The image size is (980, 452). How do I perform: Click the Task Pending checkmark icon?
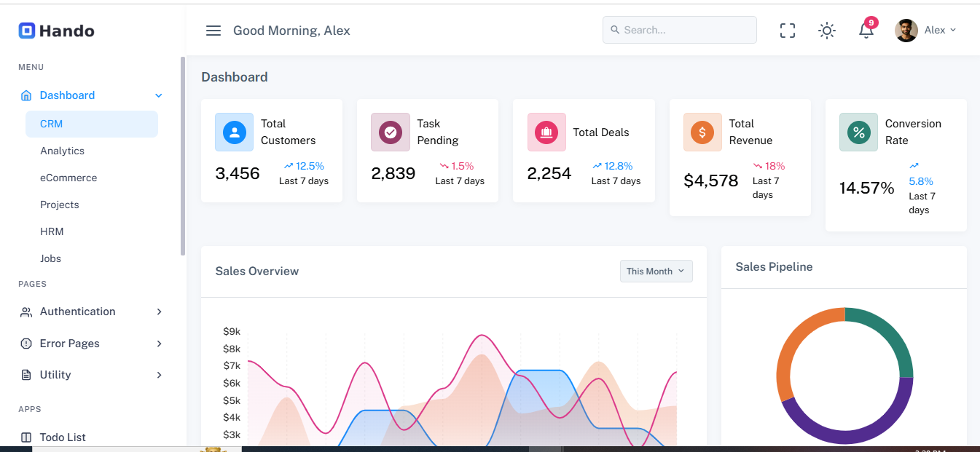[x=390, y=132]
